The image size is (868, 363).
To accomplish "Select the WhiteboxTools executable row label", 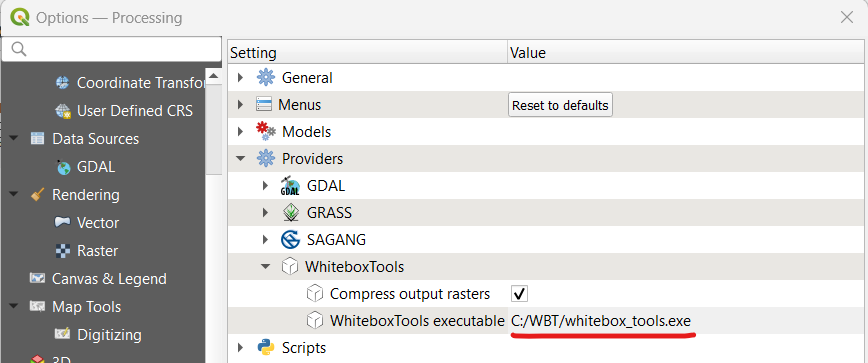I will [x=417, y=321].
